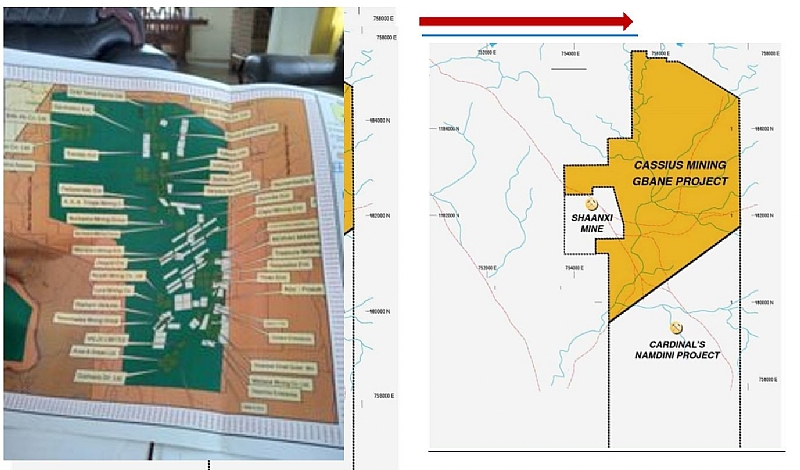Click the '180000 N' label on right map edge
Screen dimensions: 800x470
click(763, 303)
